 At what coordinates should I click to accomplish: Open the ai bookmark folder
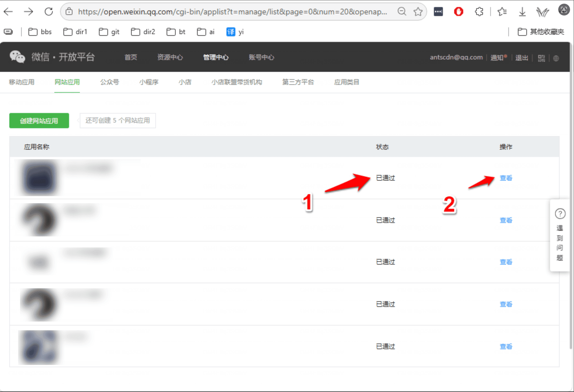pyautogui.click(x=206, y=32)
